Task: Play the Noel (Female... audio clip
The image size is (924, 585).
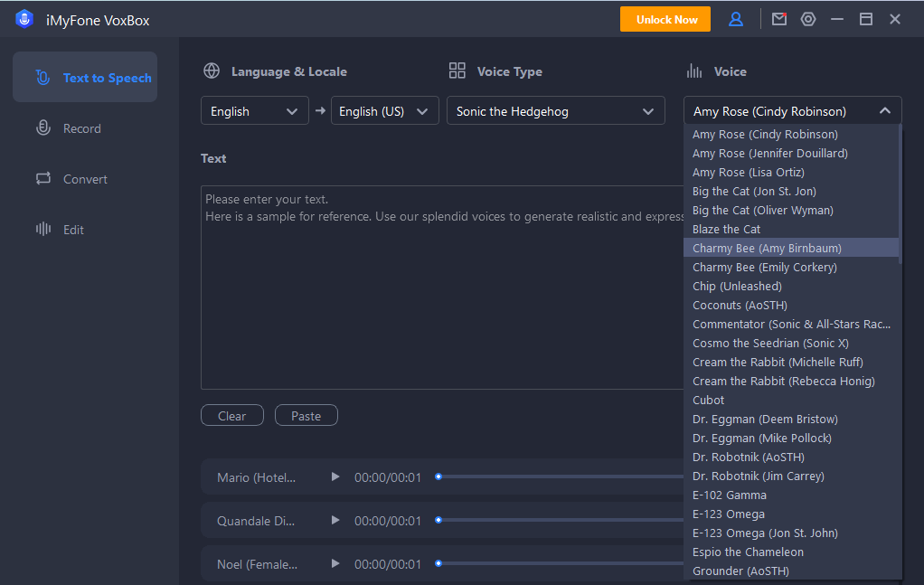Action: (335, 564)
